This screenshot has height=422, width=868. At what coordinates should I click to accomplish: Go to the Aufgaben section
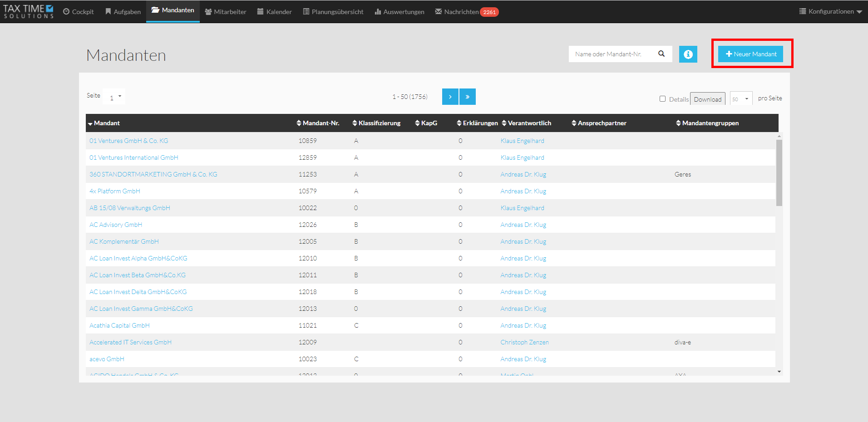pyautogui.click(x=123, y=12)
